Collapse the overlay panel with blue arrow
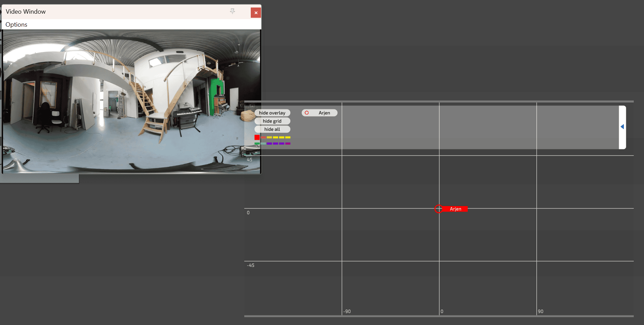The height and width of the screenshot is (325, 644). tap(622, 127)
